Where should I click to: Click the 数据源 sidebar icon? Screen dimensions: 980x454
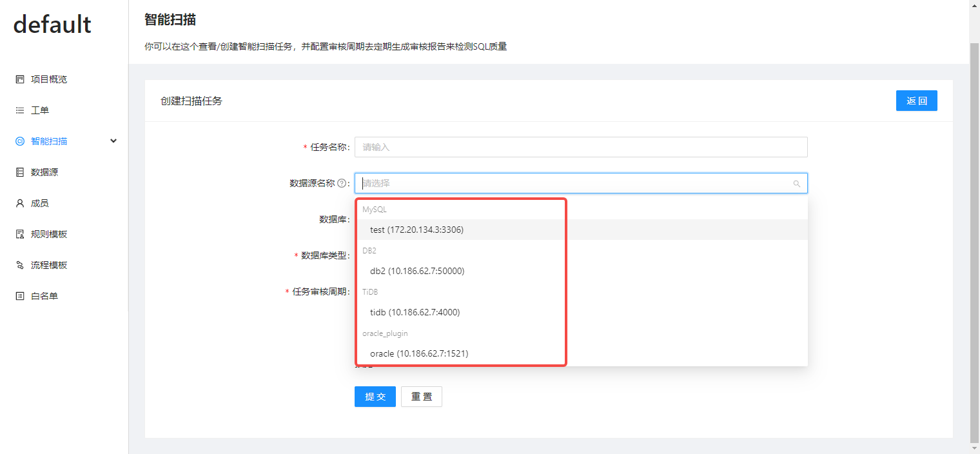(x=20, y=172)
